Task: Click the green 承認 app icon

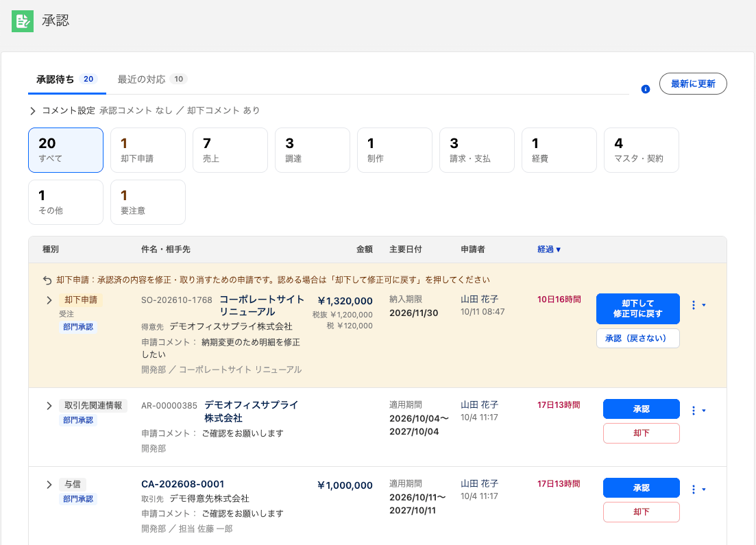Action: [23, 21]
